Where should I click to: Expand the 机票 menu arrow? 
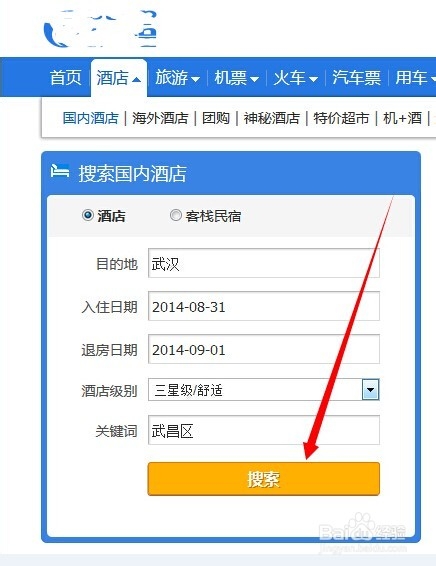click(x=254, y=79)
